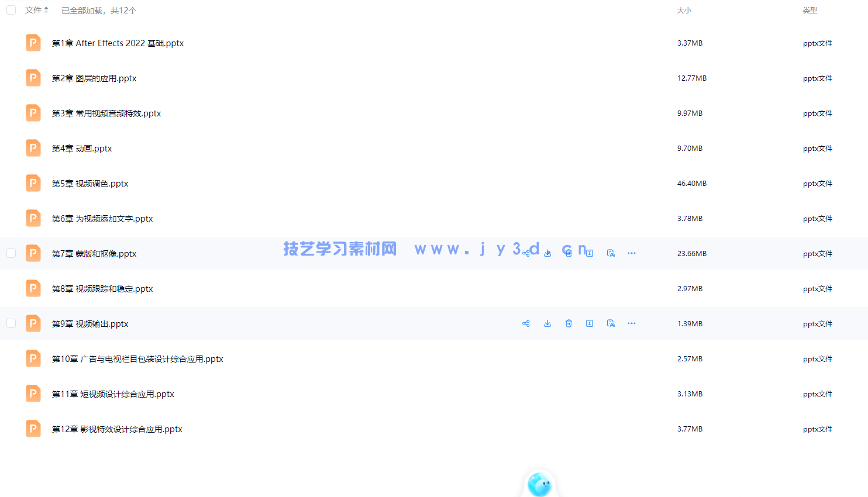
Task: Rename 第9章 视频输出.pptx
Action: tap(589, 323)
